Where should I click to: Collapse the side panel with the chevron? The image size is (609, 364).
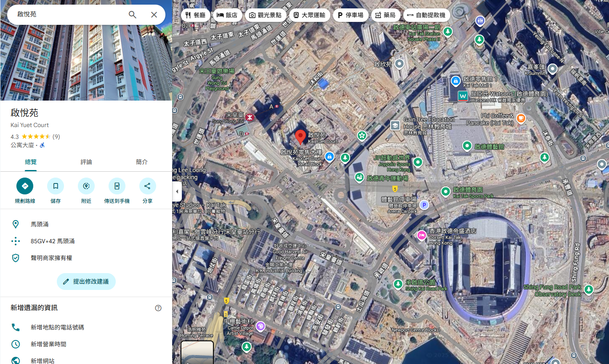coord(177,191)
